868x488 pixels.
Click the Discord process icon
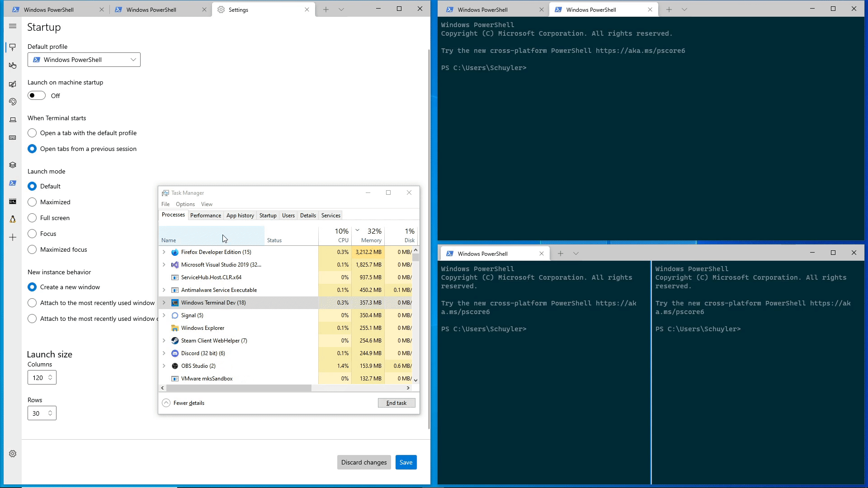[175, 353]
